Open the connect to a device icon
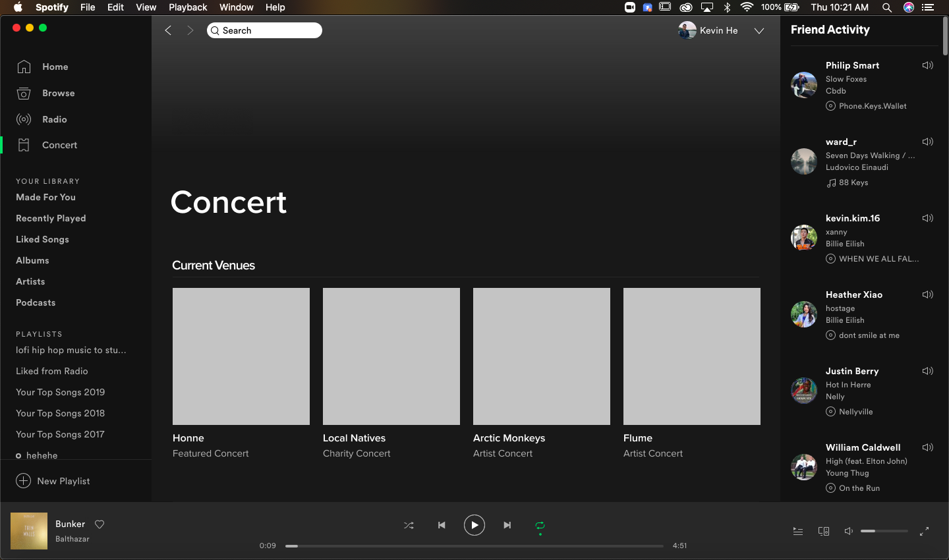The height and width of the screenshot is (560, 949). click(824, 531)
